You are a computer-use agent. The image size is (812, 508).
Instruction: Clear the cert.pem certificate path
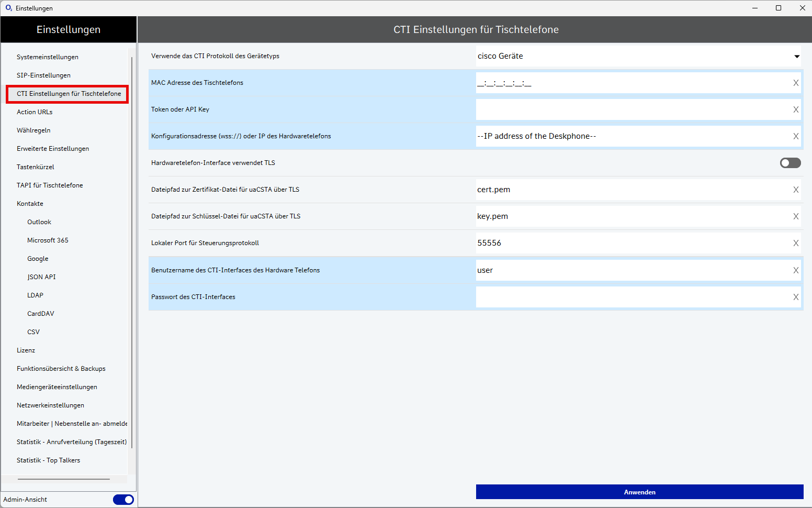(795, 190)
